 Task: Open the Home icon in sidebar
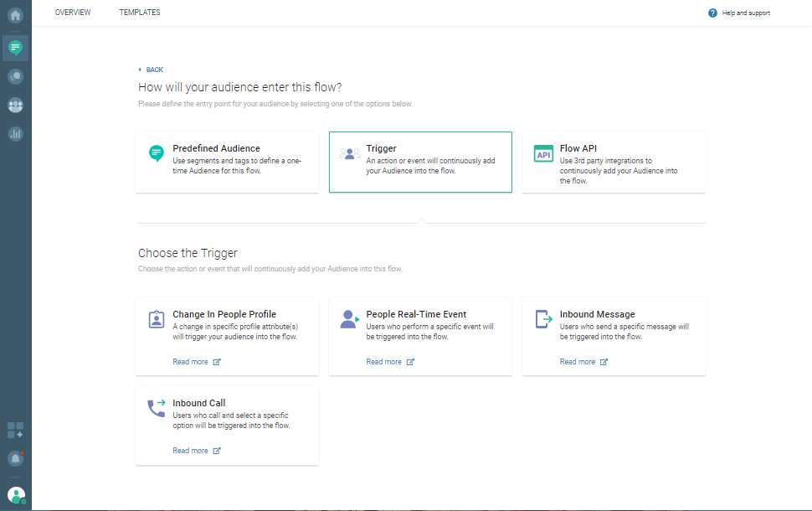point(15,15)
